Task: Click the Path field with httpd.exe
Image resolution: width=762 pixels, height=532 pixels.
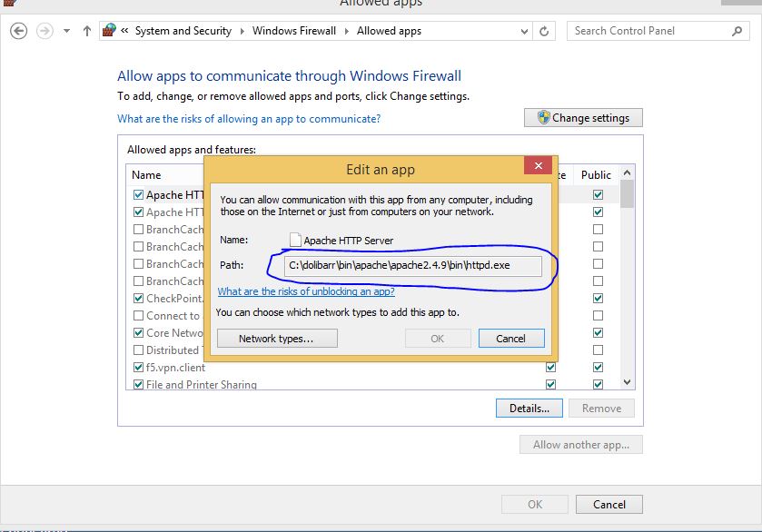Action: coord(412,266)
